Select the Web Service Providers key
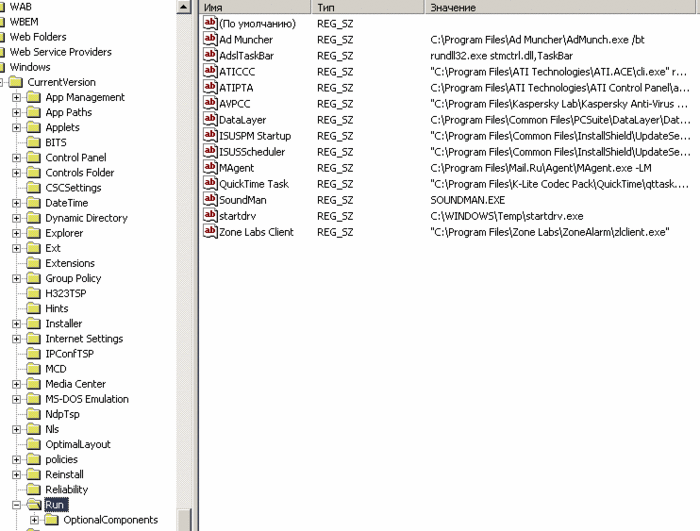 (61, 52)
